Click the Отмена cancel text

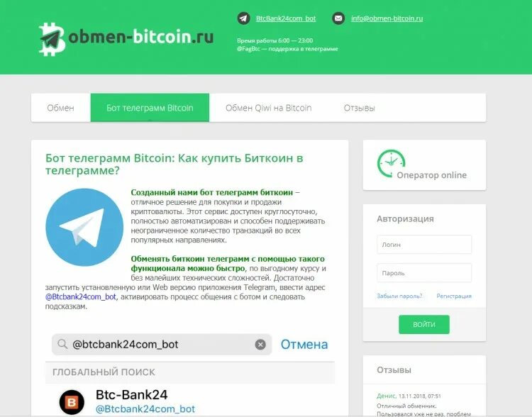pyautogui.click(x=304, y=345)
